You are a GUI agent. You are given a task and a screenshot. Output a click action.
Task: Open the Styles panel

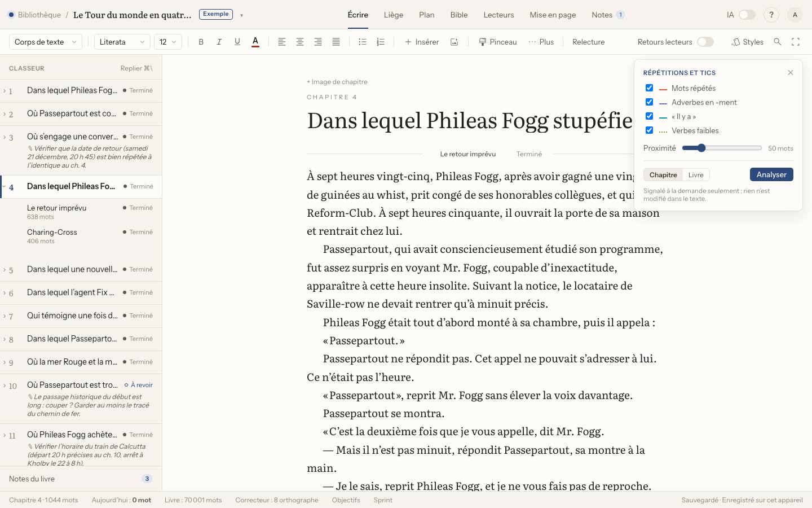pos(748,42)
